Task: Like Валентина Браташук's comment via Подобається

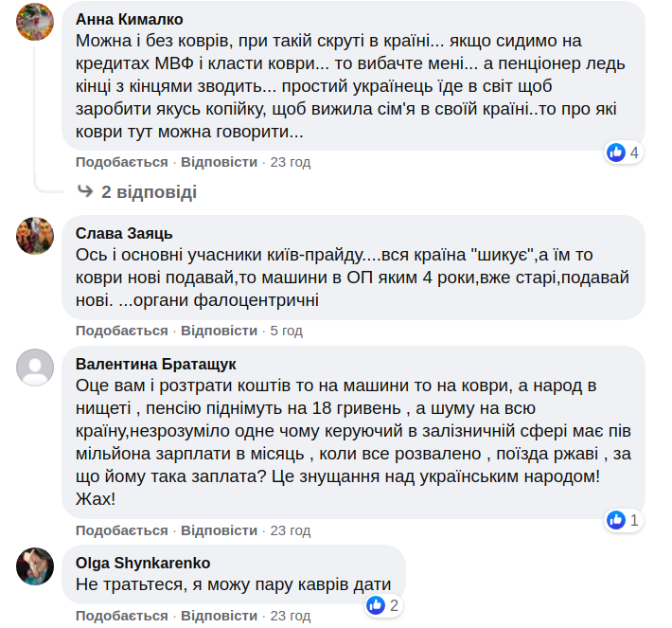Action: (x=121, y=529)
